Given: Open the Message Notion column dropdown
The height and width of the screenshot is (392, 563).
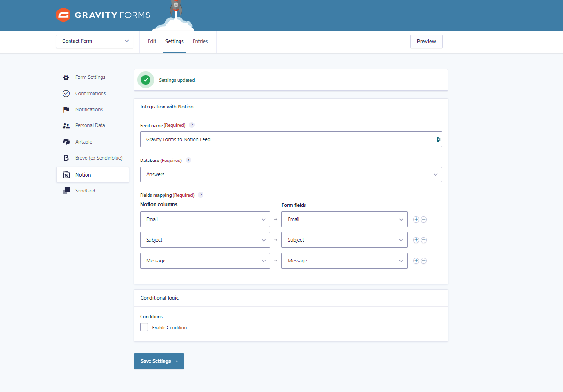Looking at the screenshot, I should 205,261.
